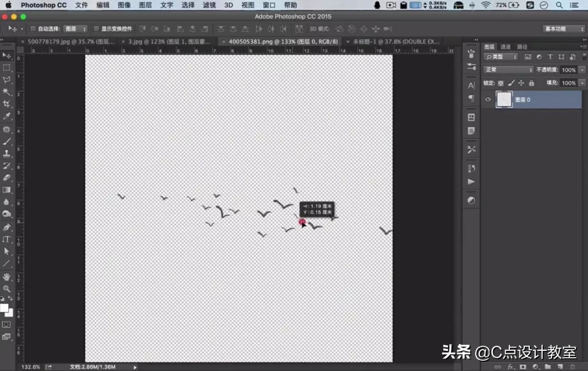Viewport: 588px width, 371px height.
Task: Select the Pen tool
Action: pyautogui.click(x=7, y=227)
